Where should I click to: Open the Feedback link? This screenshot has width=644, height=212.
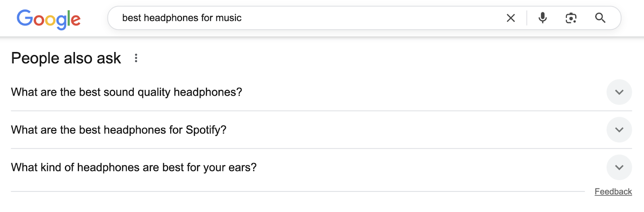[x=613, y=192]
